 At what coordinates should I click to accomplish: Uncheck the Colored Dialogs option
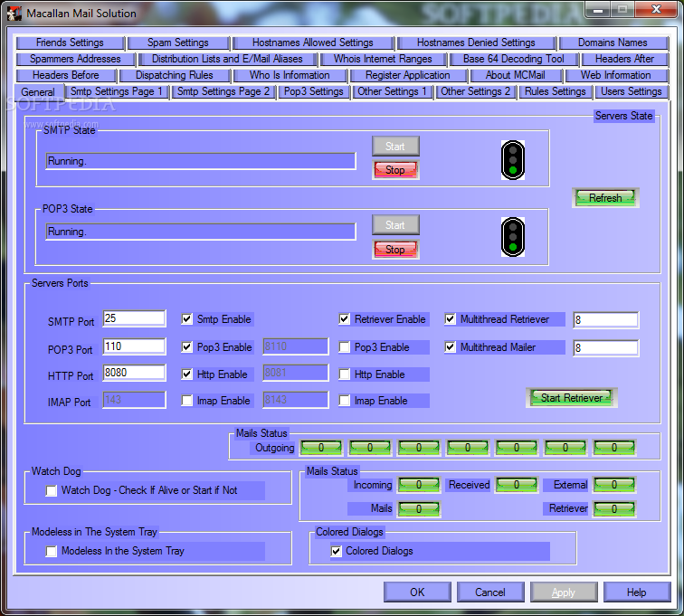click(x=336, y=551)
